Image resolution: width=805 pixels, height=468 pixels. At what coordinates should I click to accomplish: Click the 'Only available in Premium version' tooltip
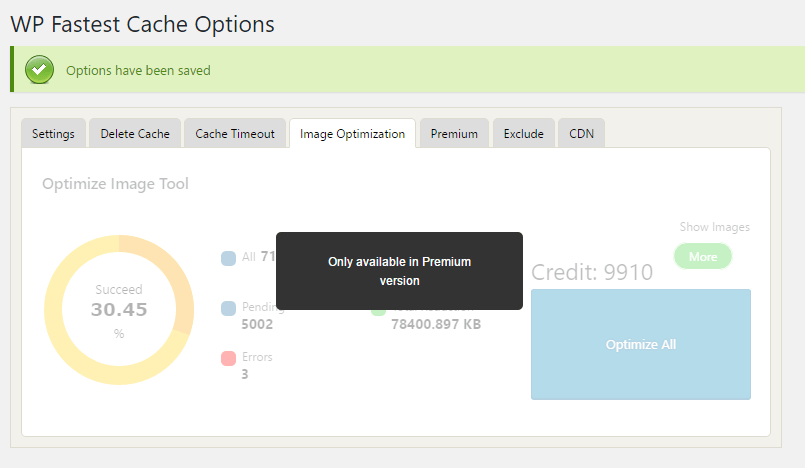click(399, 271)
